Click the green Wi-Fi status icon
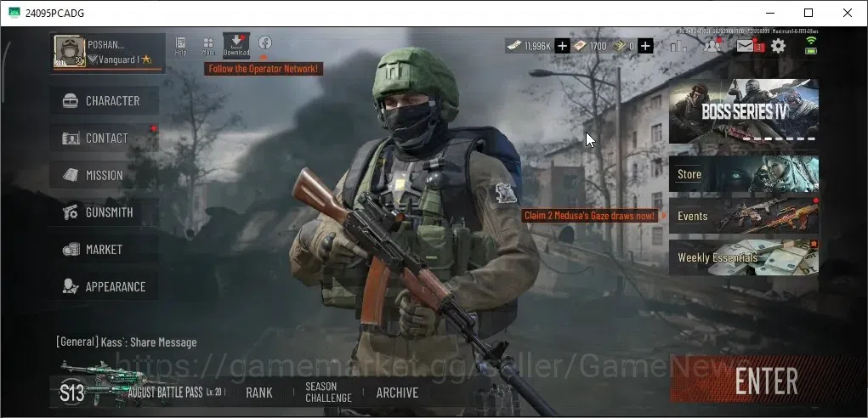The height and width of the screenshot is (418, 868). tap(811, 40)
